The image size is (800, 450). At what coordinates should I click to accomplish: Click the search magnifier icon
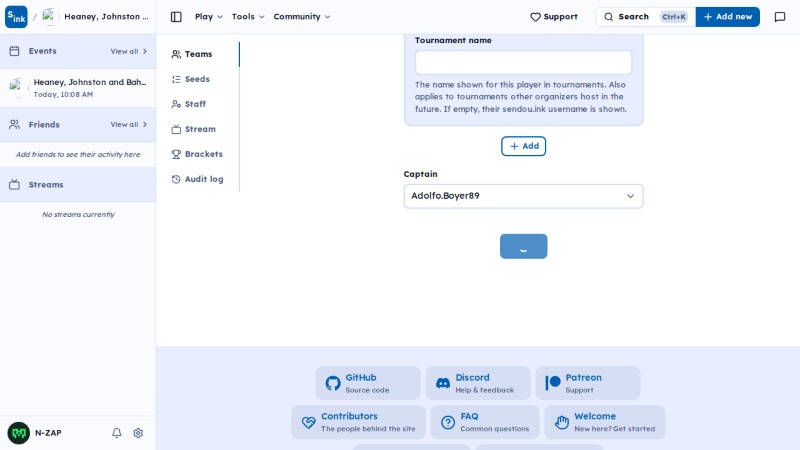[x=609, y=17]
